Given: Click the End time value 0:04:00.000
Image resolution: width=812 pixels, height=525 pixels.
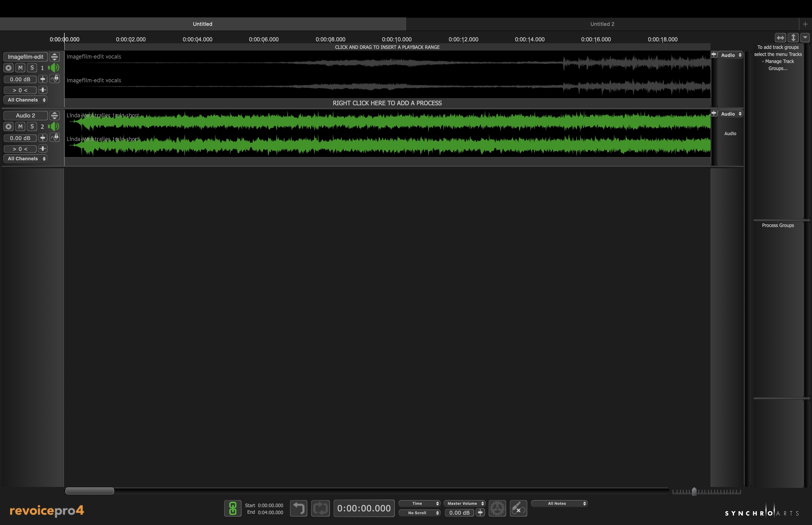Looking at the screenshot, I should [271, 512].
